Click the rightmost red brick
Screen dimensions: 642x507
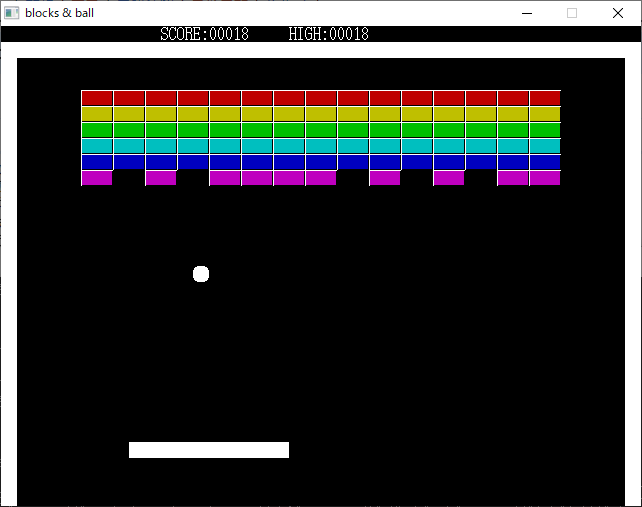[545, 98]
